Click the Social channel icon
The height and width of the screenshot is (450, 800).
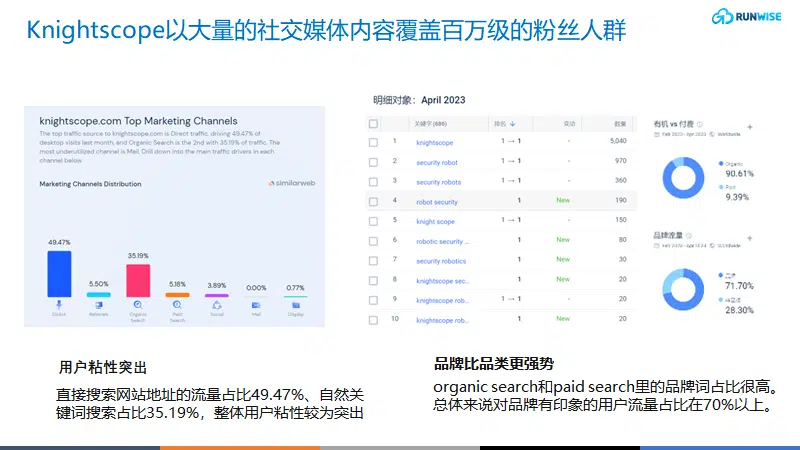tap(217, 305)
